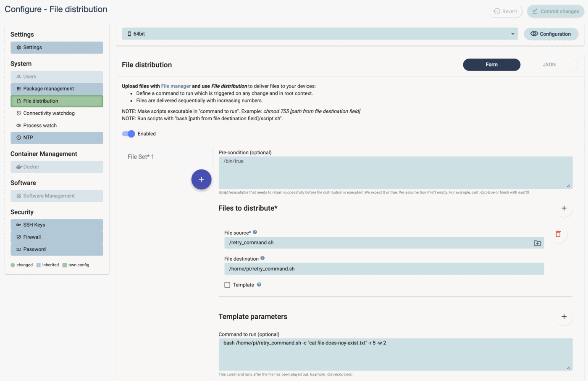Open the File manager link
The image size is (588, 381).
[176, 86]
